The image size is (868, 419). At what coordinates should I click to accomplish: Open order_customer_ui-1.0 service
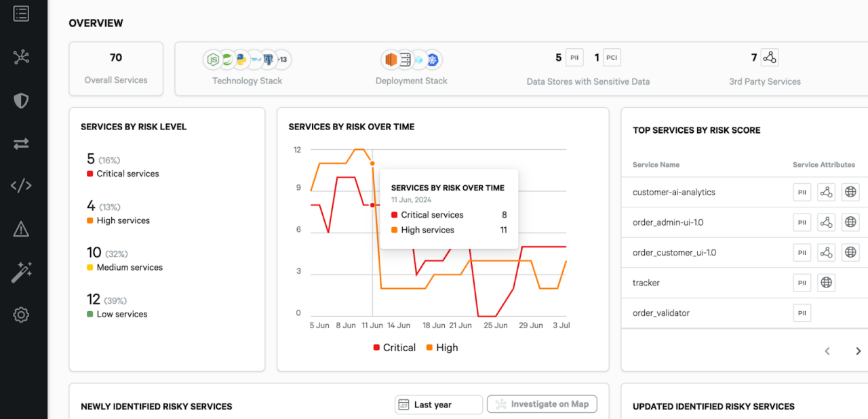[675, 252]
